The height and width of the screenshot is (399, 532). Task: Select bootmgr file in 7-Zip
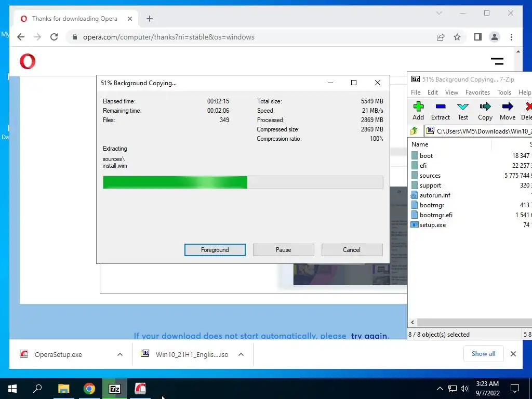tap(432, 205)
